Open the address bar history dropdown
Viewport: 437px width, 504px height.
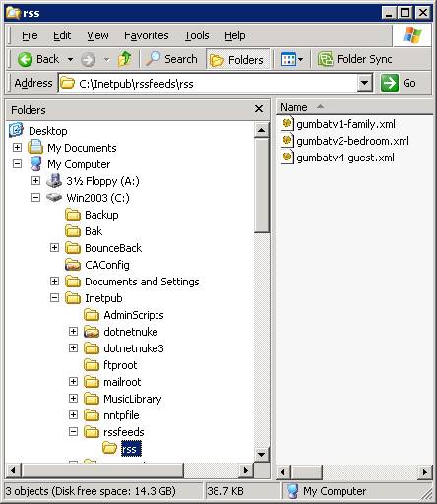364,83
